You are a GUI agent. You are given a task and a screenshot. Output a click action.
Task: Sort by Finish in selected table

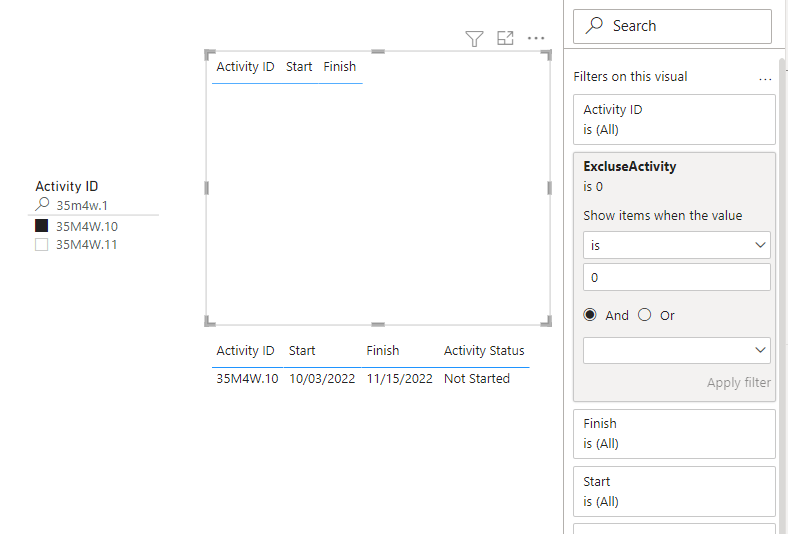340,67
